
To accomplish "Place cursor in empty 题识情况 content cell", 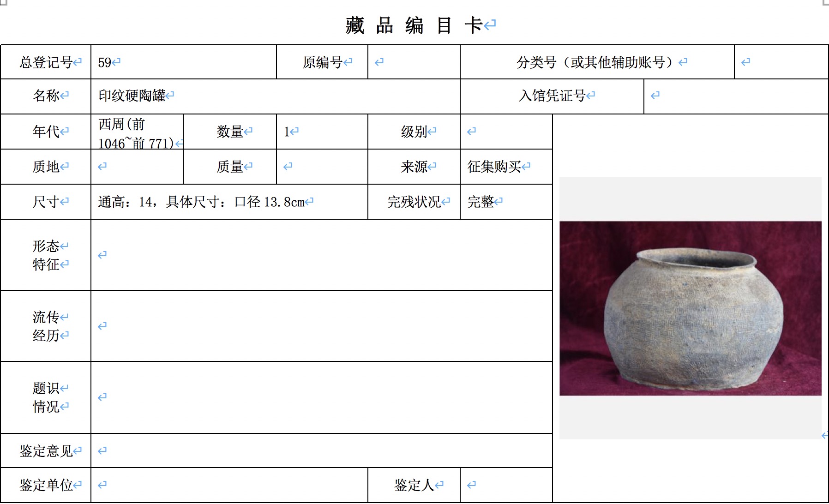I will 322,397.
